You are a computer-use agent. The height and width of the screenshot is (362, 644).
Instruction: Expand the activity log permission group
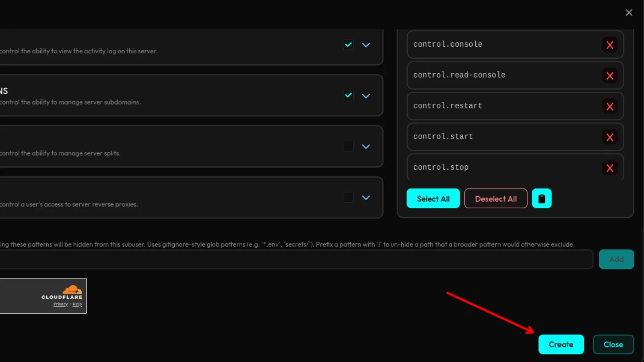click(366, 45)
